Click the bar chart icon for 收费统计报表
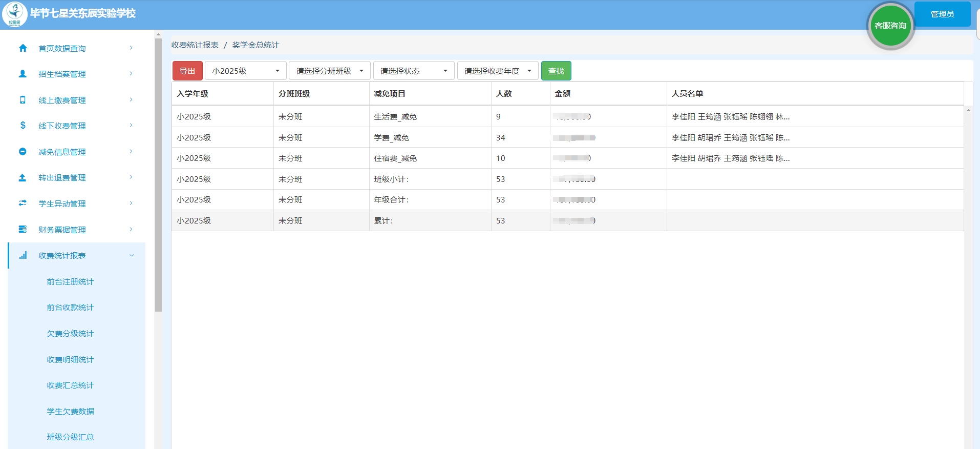Screen dimensions: 980x449 coord(23,255)
